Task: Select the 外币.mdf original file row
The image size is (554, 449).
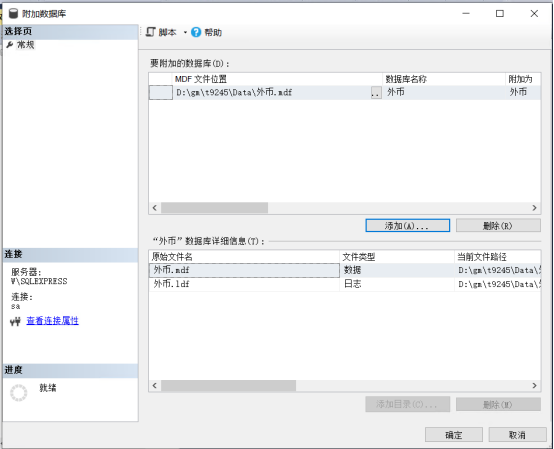Action: tap(244, 270)
